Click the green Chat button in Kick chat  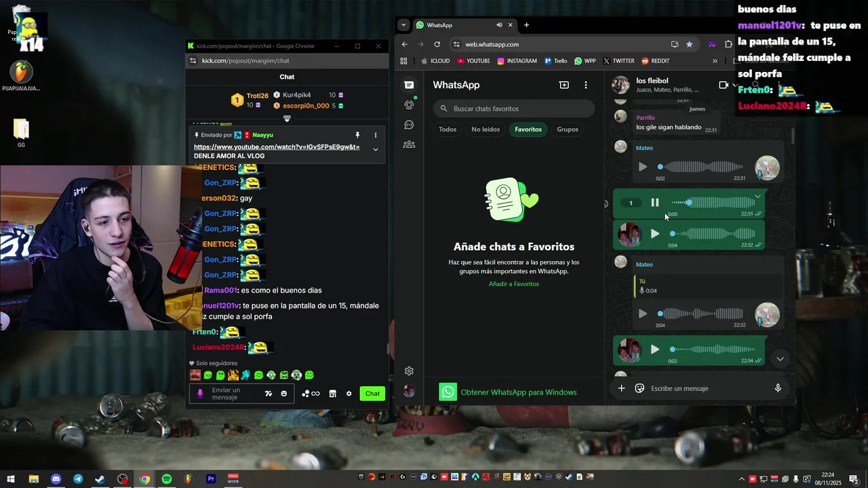pos(372,394)
